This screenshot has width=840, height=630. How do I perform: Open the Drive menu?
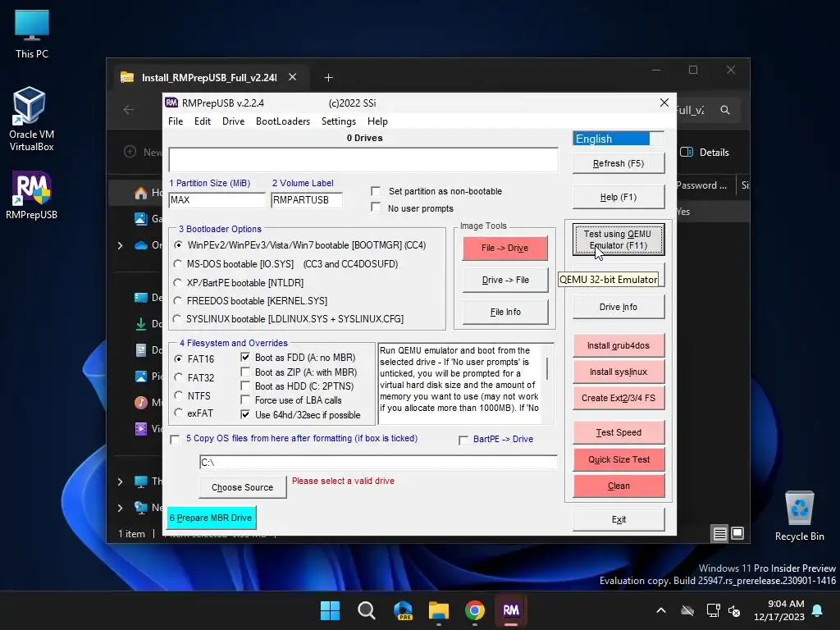pyautogui.click(x=234, y=121)
